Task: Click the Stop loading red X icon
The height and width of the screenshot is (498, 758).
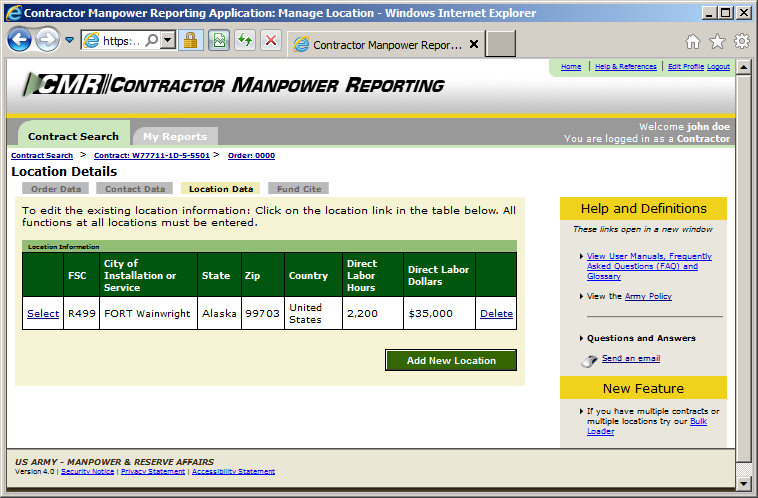Action: [270, 41]
